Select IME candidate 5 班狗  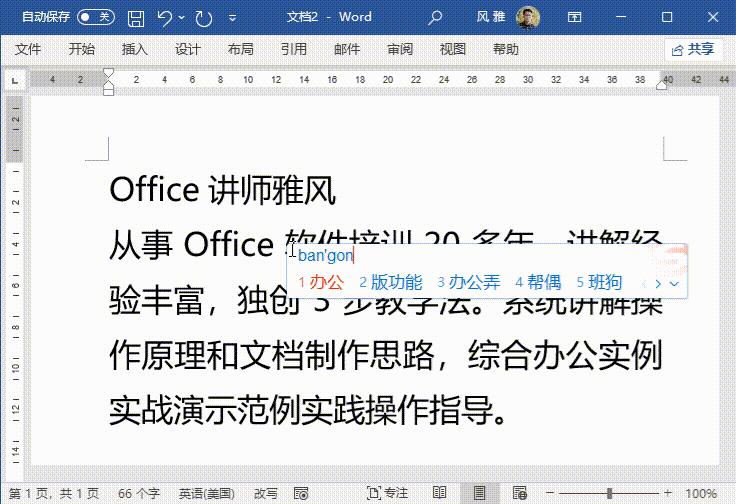click(599, 283)
